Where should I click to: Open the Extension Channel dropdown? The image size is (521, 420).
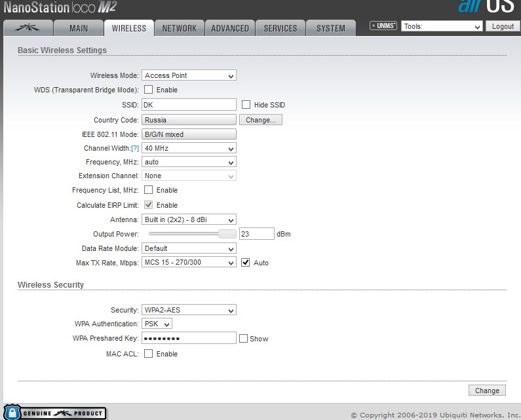pyautogui.click(x=189, y=176)
